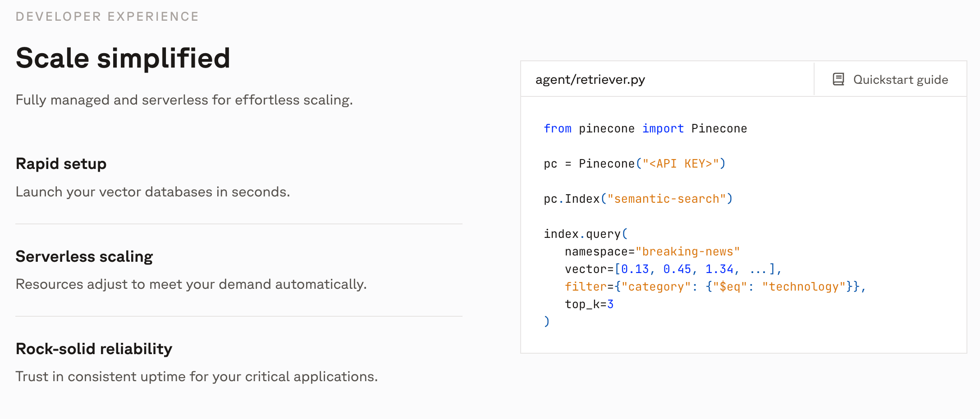Click 'Fully managed and serverless' subtitle text
Screen dimensions: 980x419
click(x=184, y=100)
